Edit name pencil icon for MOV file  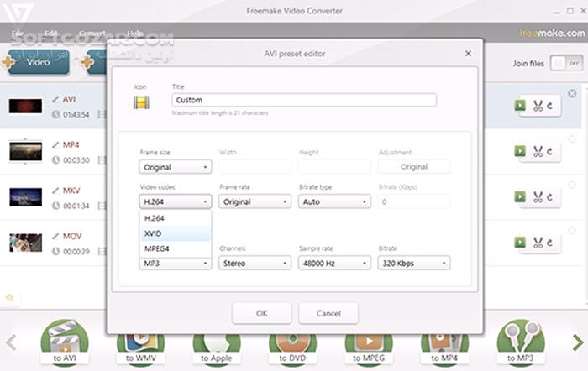point(55,236)
